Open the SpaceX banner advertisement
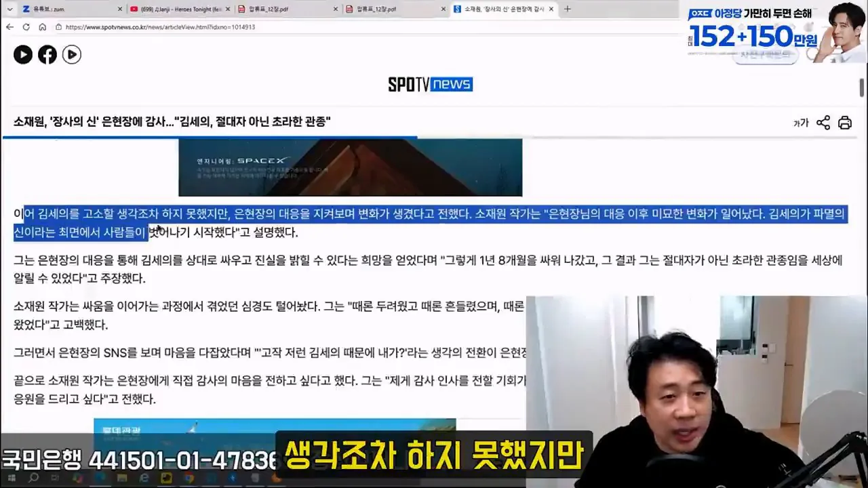The width and height of the screenshot is (868, 488). click(x=350, y=167)
